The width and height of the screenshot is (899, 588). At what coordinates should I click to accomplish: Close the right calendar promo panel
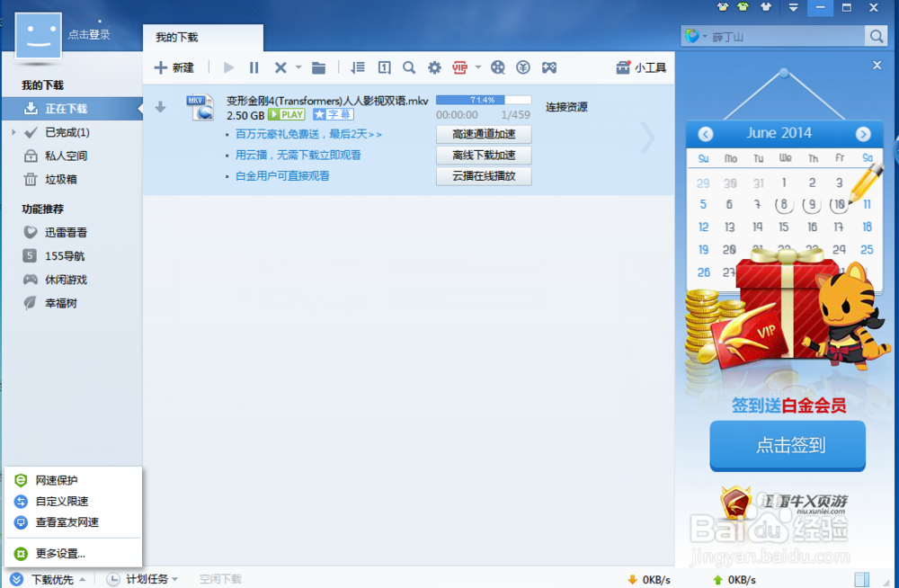(x=877, y=65)
